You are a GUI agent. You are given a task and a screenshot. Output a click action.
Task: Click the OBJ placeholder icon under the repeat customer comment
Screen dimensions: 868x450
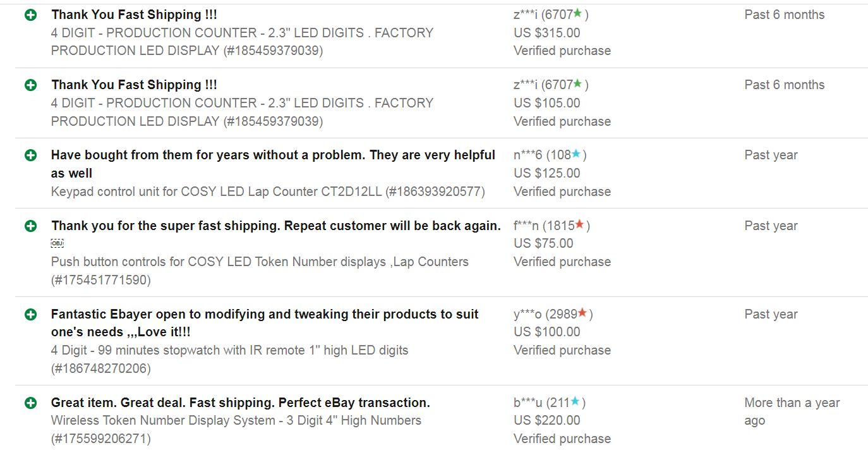57,243
